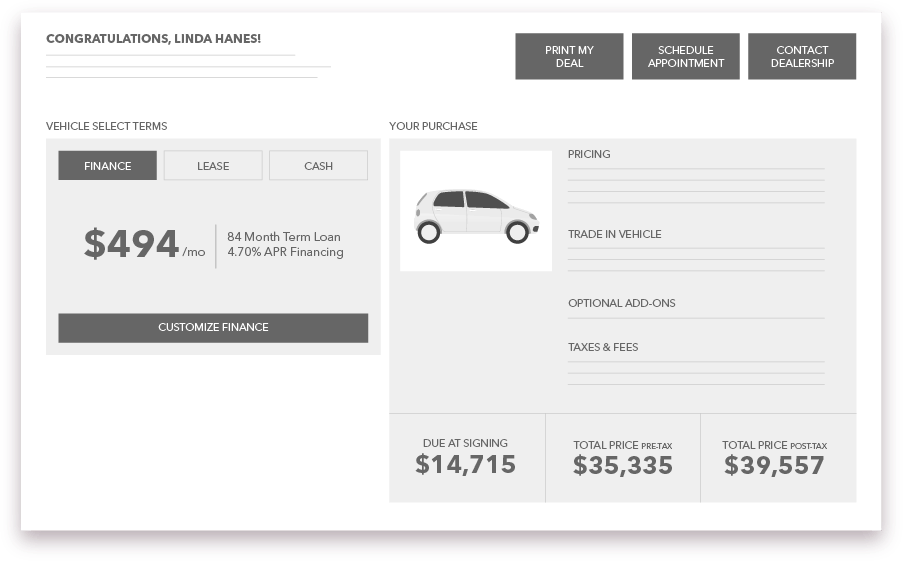Viewport: 903px width, 561px height.
Task: Expand the Pricing section
Action: pyautogui.click(x=589, y=154)
